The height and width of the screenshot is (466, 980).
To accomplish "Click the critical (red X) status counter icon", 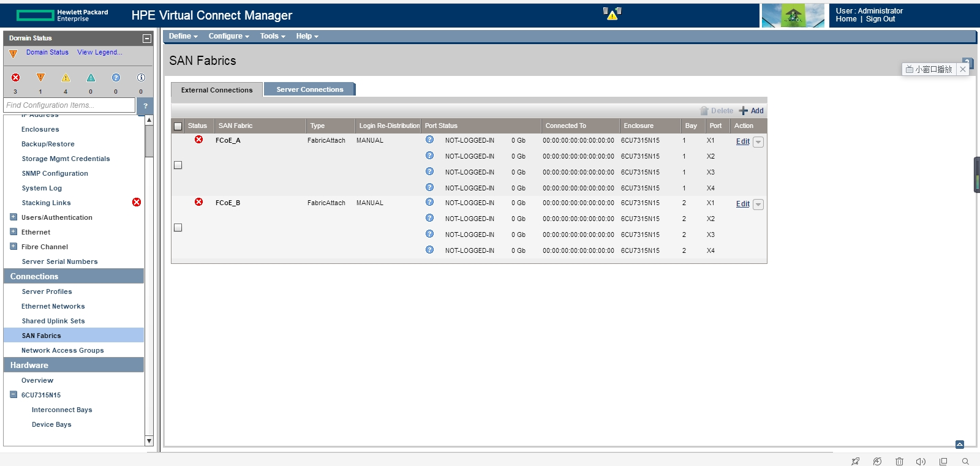I will [16, 78].
